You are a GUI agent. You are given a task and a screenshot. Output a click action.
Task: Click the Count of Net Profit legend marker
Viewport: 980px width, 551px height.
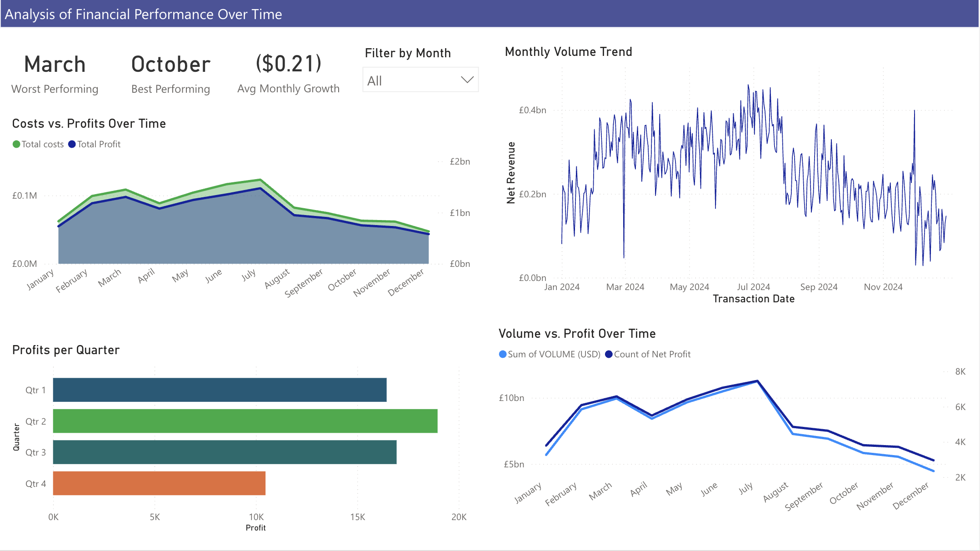(x=609, y=354)
